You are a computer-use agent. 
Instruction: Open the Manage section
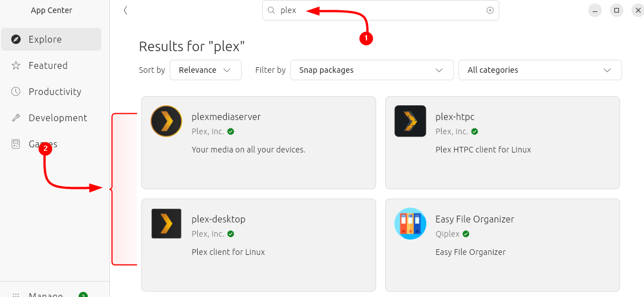coord(46,295)
